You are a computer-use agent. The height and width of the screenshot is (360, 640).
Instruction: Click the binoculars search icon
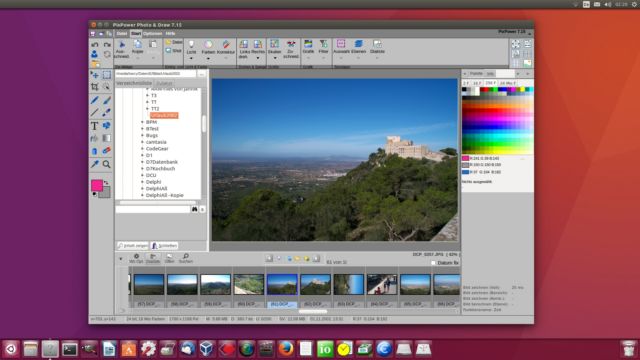[195, 209]
